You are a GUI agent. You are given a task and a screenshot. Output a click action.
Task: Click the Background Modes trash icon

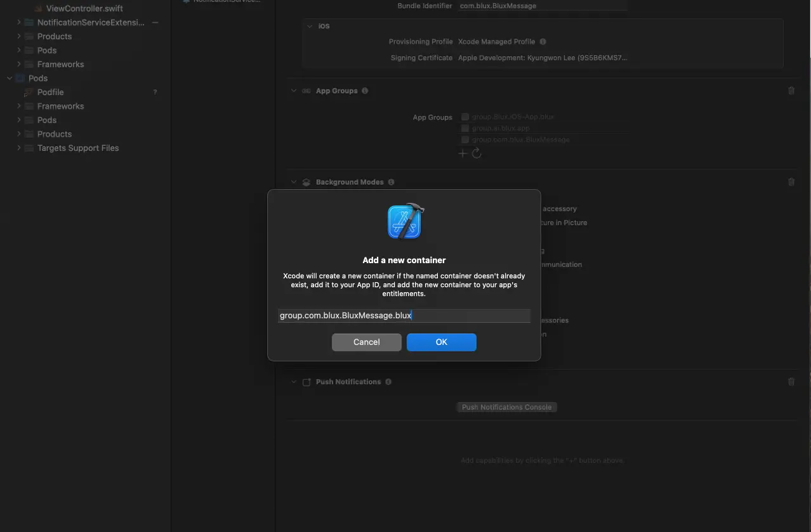tap(791, 182)
